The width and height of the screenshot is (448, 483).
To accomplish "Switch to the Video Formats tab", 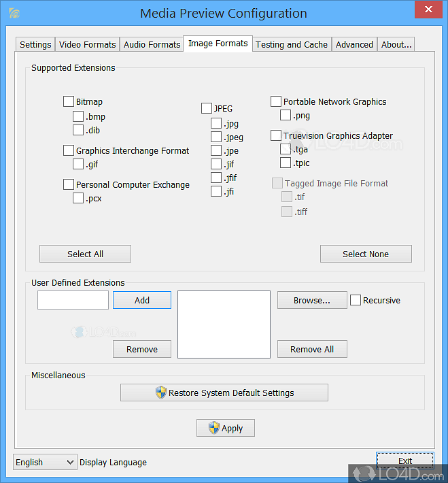I will click(87, 44).
